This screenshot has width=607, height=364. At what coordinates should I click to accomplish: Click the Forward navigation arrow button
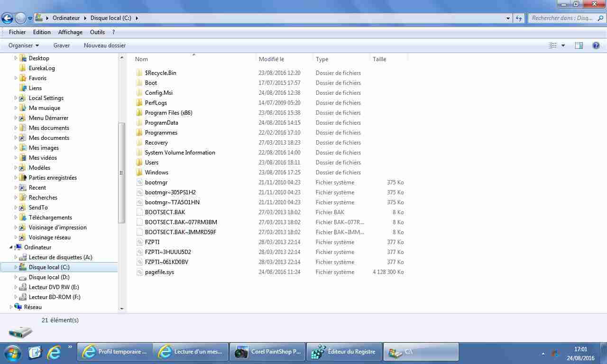[20, 18]
